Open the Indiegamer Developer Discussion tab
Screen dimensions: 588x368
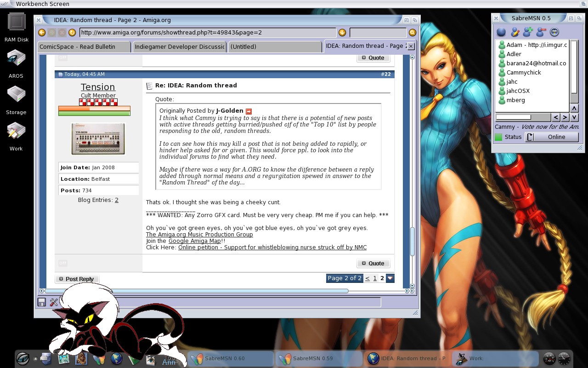[x=179, y=46]
